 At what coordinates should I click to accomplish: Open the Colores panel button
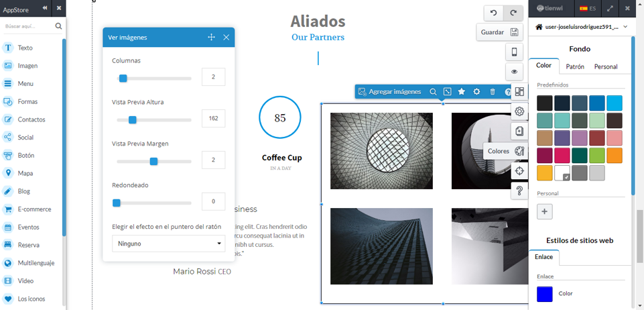505,151
